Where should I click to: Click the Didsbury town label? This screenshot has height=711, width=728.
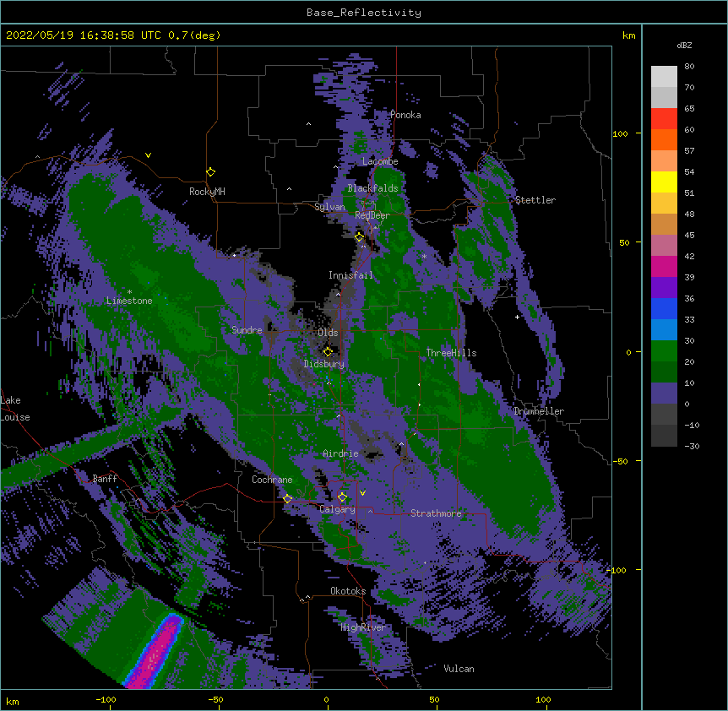click(324, 364)
